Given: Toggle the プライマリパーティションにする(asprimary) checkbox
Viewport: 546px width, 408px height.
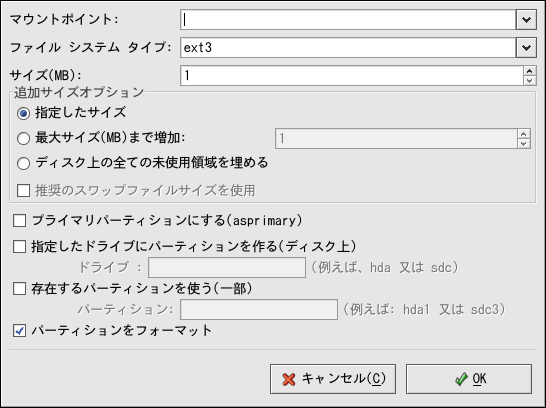Looking at the screenshot, I should pos(20,221).
